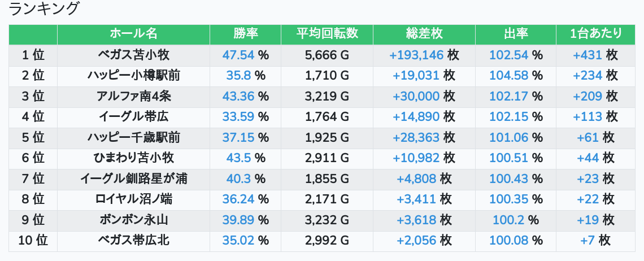Click the +2,056 total difference value
Viewport: 644px width, 261px height.
[x=417, y=241]
